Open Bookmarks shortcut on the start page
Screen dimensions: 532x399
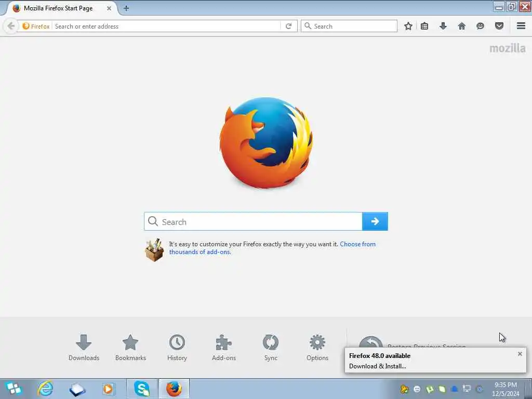pyautogui.click(x=130, y=348)
